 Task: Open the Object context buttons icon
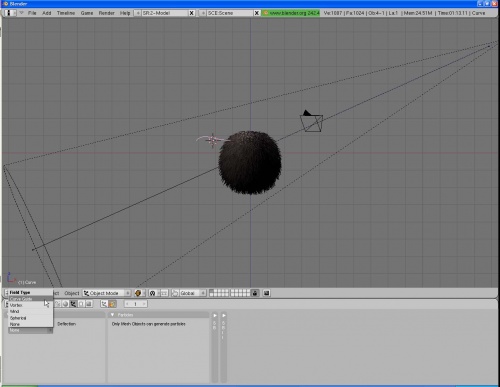(x=73, y=304)
